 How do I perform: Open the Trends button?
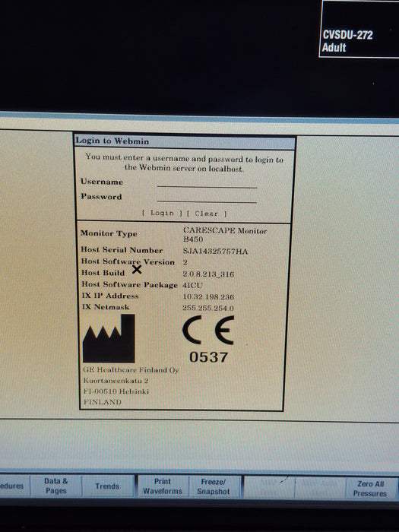(108, 486)
